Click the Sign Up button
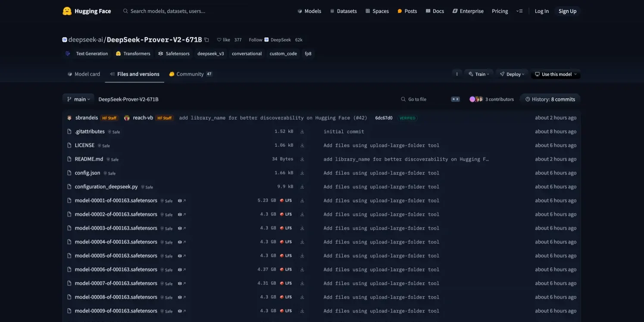The width and height of the screenshot is (644, 322). pos(567,11)
